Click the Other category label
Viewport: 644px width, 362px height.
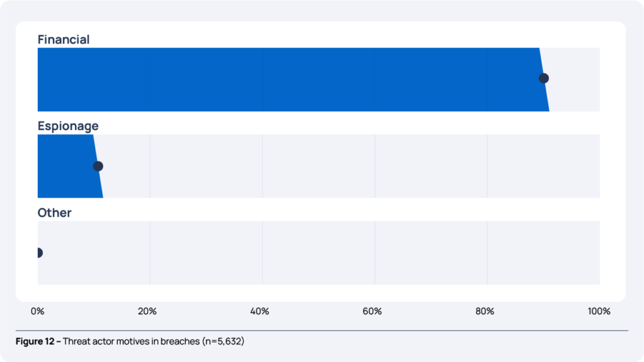[55, 213]
